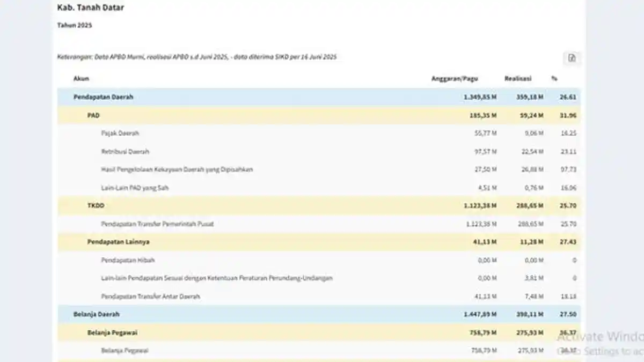644x362 pixels.
Task: Click the Retribusi Daerah row
Action: [x=319, y=152]
